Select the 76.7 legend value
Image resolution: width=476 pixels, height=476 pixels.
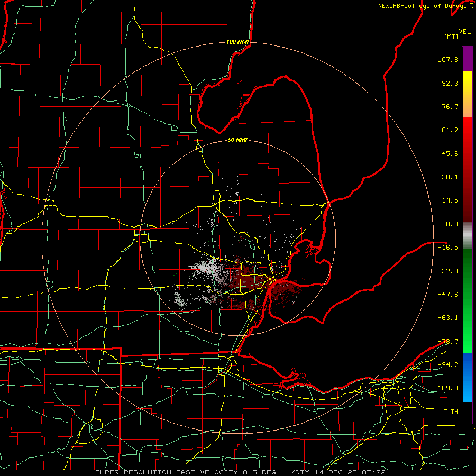(x=450, y=106)
